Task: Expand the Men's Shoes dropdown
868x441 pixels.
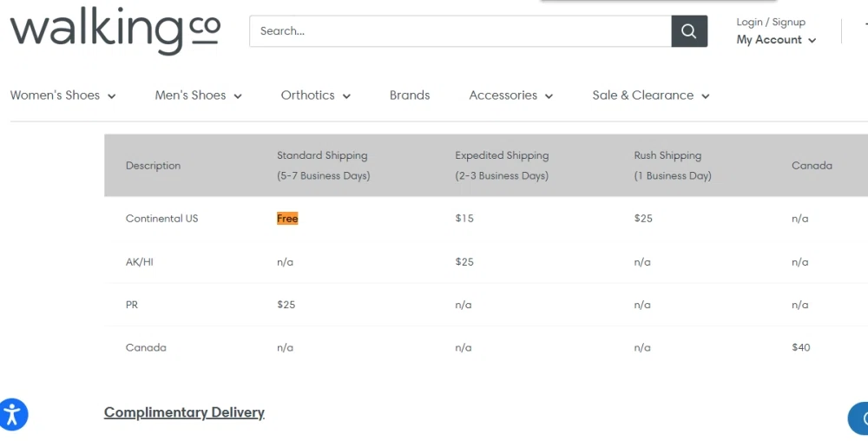Action: click(198, 95)
